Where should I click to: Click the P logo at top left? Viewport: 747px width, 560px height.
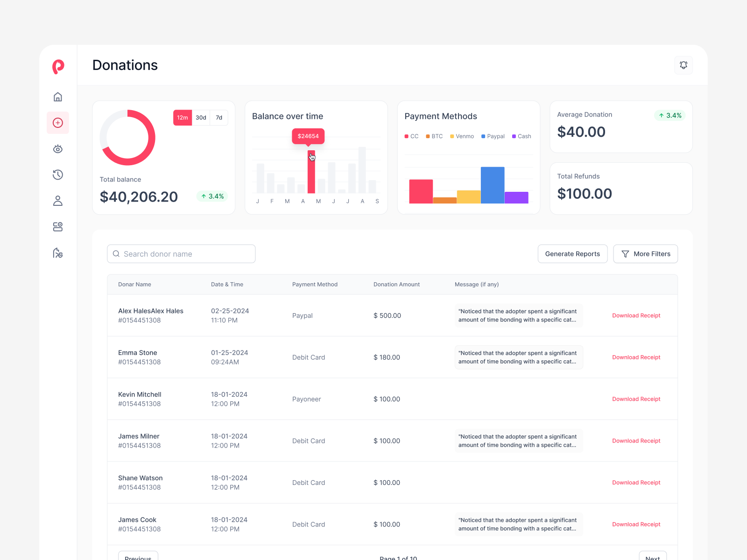click(57, 67)
